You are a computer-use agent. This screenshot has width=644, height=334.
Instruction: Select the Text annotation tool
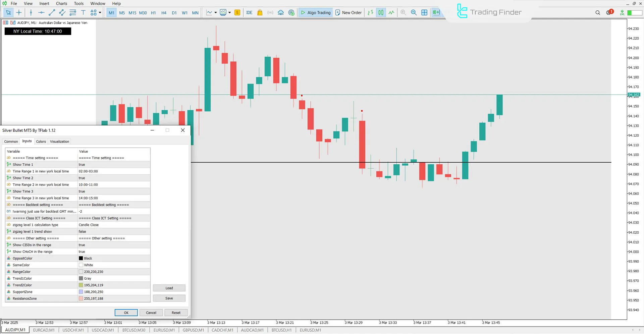pos(83,12)
